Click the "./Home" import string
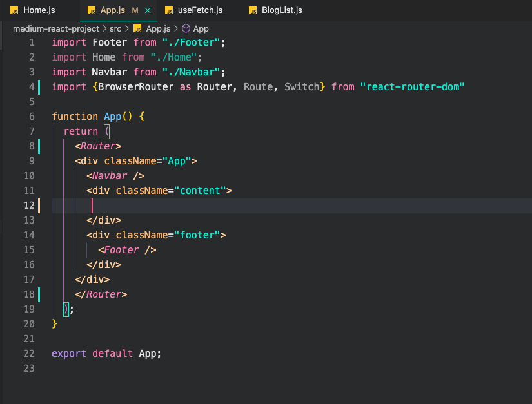This screenshot has width=532, height=404. 173,57
